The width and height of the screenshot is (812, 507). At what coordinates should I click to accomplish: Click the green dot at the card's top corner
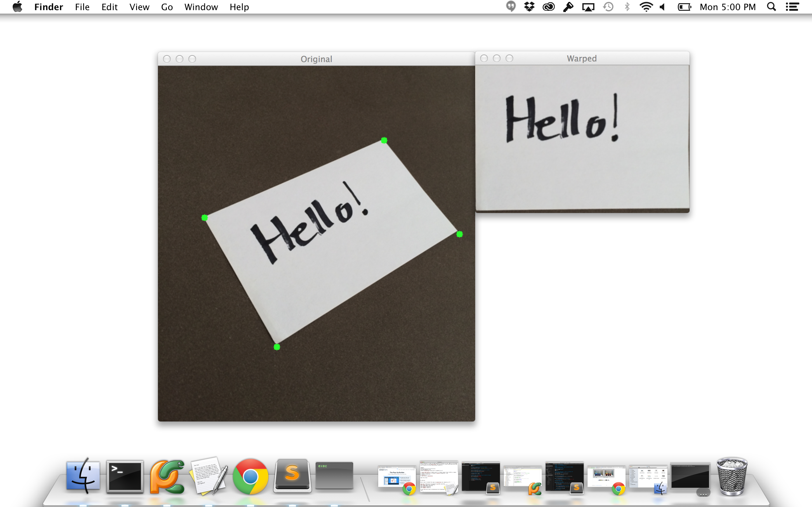(384, 140)
